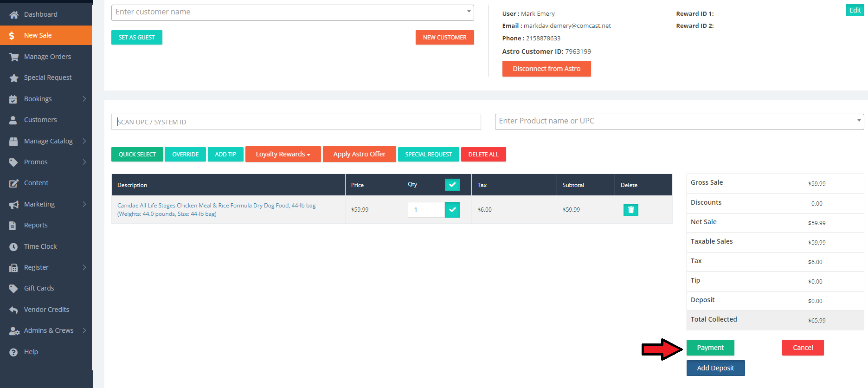Click the Special Request star icon
Image resolution: width=868 pixels, height=388 pixels.
14,78
